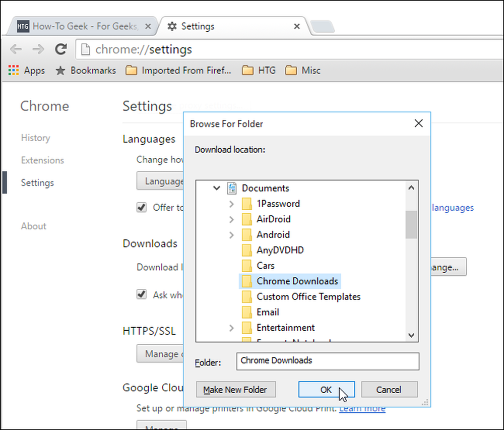Open the Bookmarks star folder
The width and height of the screenshot is (504, 430).
point(86,70)
